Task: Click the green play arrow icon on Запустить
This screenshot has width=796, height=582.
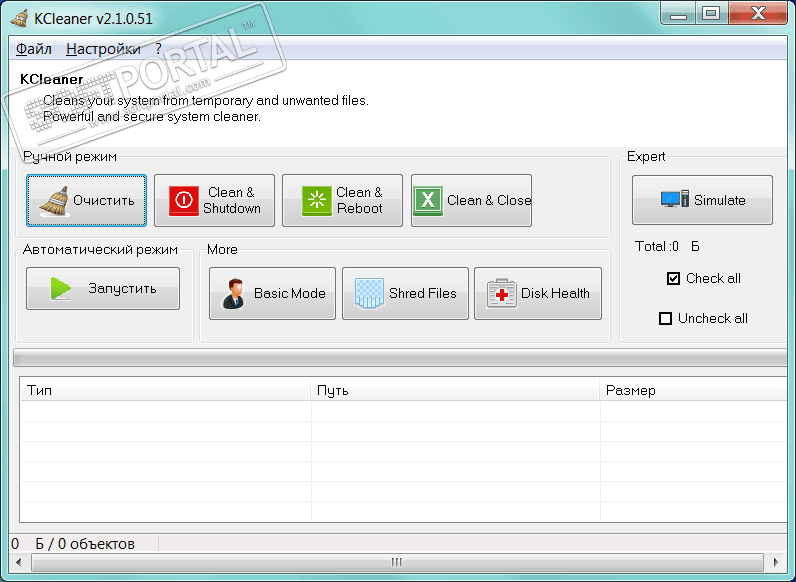Action: [x=61, y=288]
